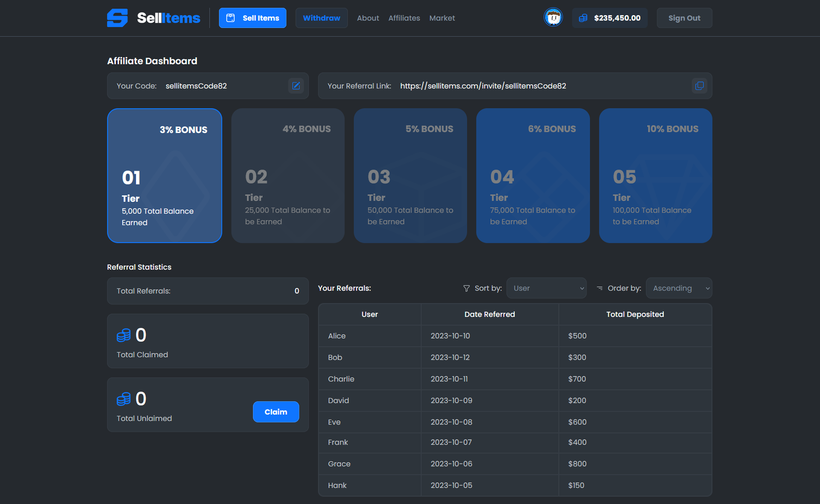Select the Tier 01 3% bonus card
This screenshot has height=504, width=820.
164,176
